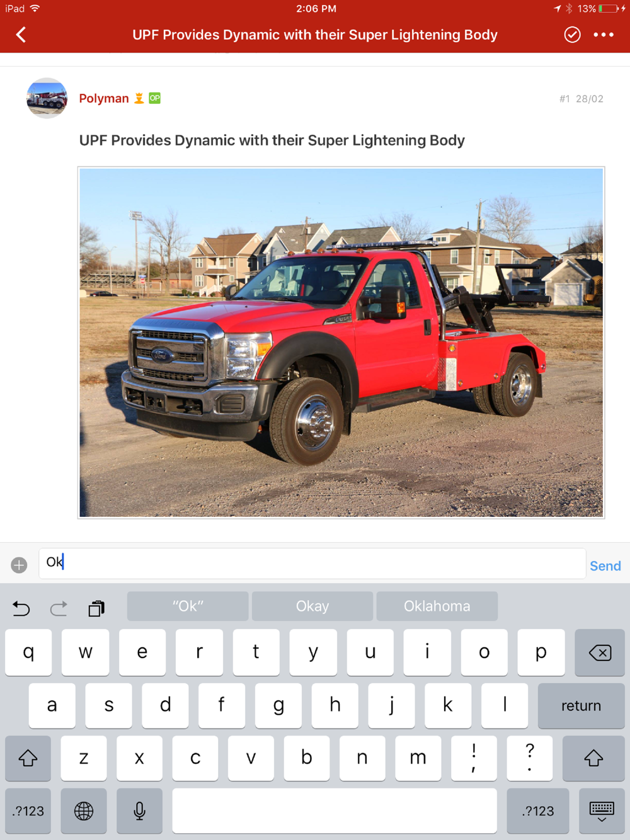Switch to the left .?123 numeric keyboard

pyautogui.click(x=28, y=811)
